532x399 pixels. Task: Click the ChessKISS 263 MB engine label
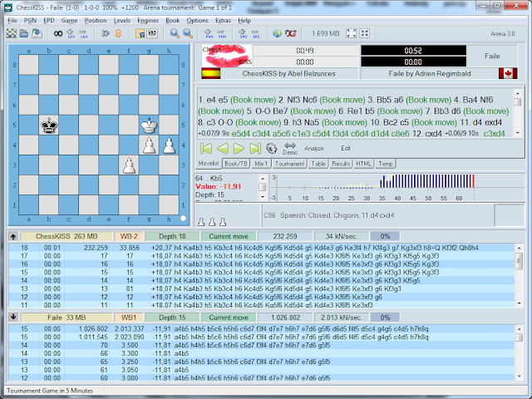(x=66, y=236)
